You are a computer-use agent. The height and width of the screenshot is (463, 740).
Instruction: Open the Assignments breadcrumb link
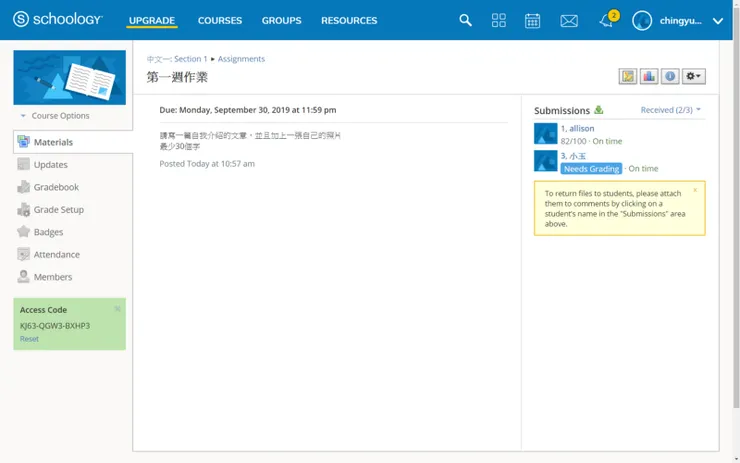(241, 59)
